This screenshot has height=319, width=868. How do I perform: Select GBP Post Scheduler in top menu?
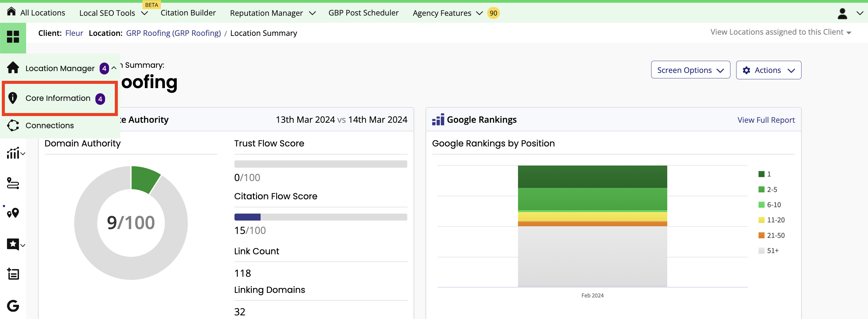pos(363,13)
